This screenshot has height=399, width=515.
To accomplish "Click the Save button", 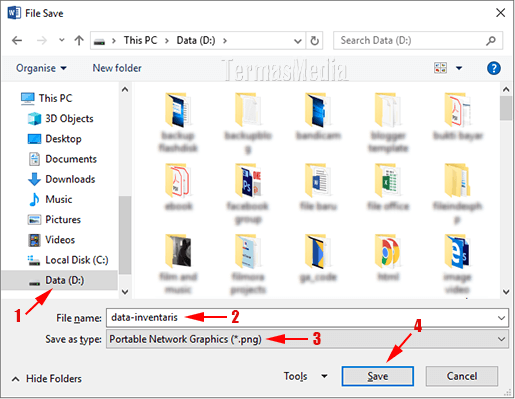I will pyautogui.click(x=378, y=376).
